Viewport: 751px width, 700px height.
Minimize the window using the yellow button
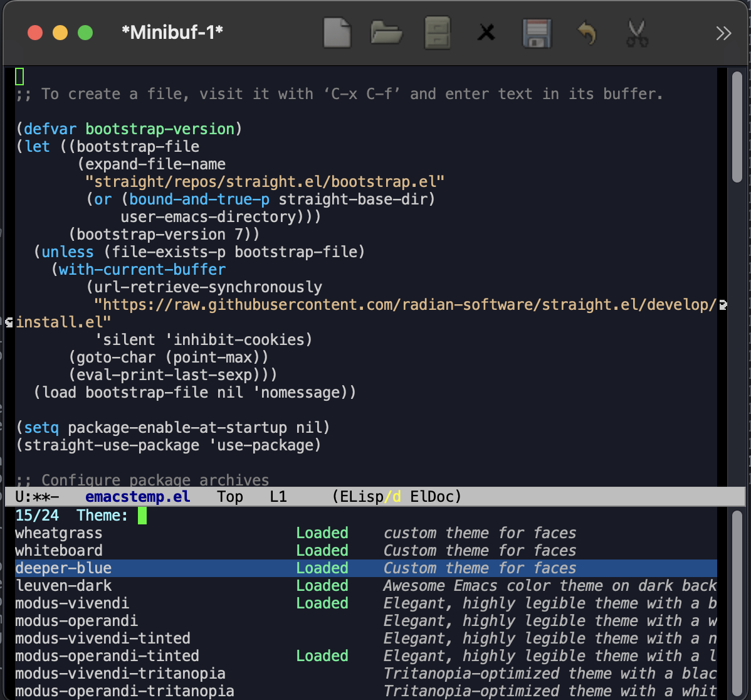point(60,33)
